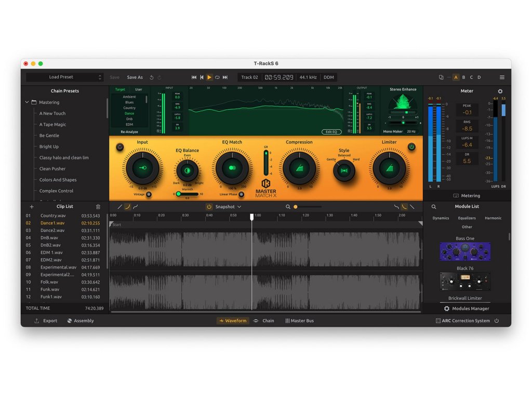Viewport: 532px width, 399px height.
Task: Open the Chain view tab
Action: coord(264,321)
